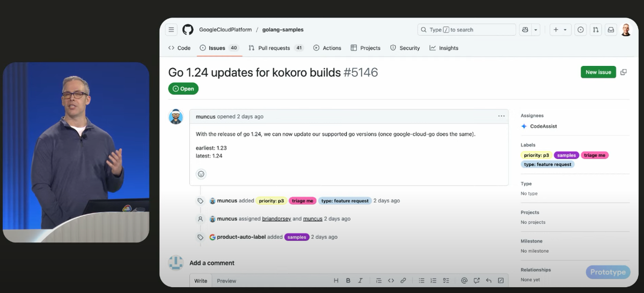Click samples label in timeline event
This screenshot has height=293, width=644.
(297, 237)
